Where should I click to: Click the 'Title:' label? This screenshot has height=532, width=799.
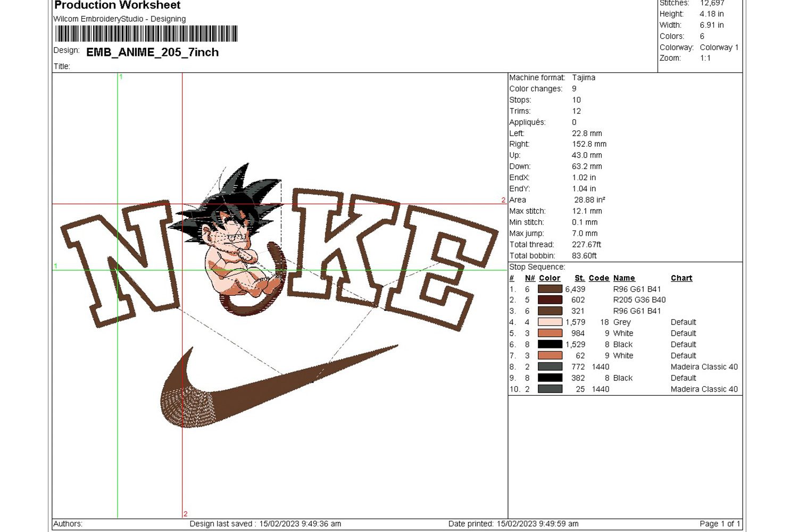point(62,66)
